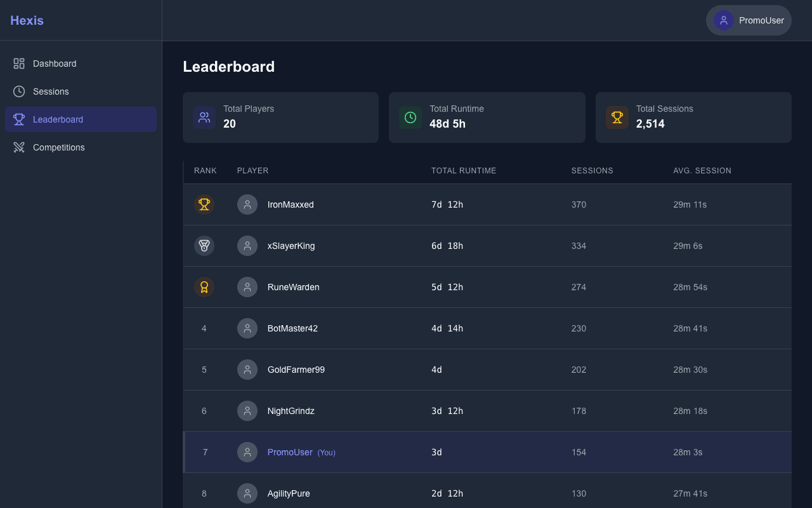Click GoldFarmer99's avatar thumbnail
Image resolution: width=812 pixels, height=508 pixels.
[247, 369]
